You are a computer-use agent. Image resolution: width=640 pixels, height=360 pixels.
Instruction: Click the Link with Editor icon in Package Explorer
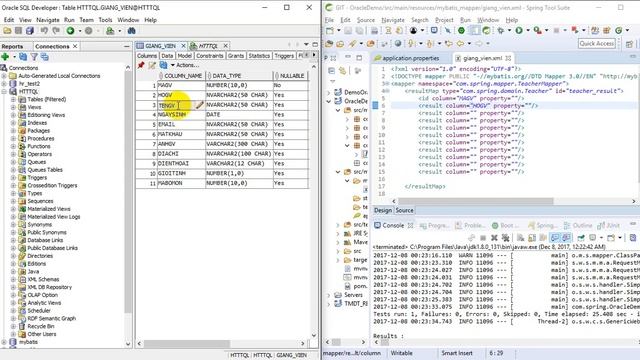343,71
